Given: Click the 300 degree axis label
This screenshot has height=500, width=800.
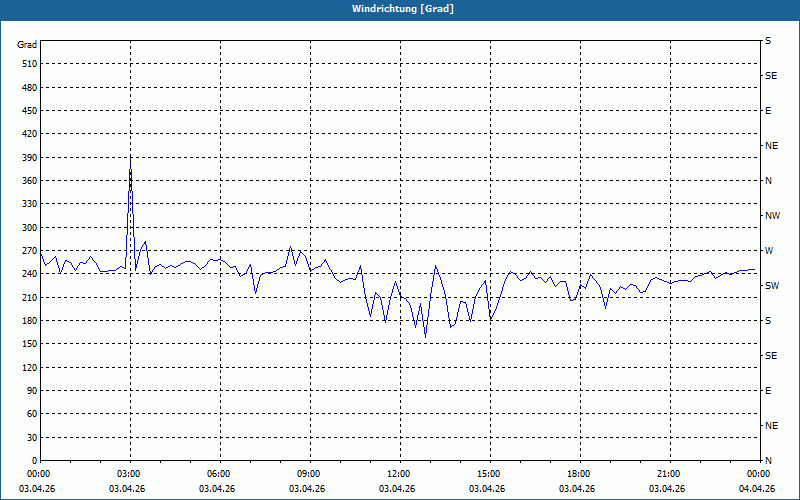Looking at the screenshot, I should pos(30,228).
